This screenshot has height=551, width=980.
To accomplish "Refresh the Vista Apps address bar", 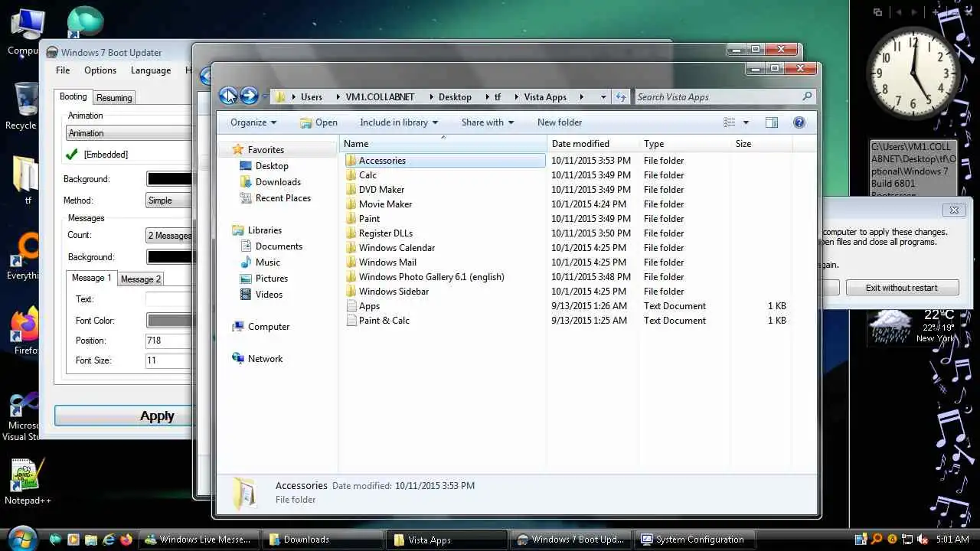I will [620, 96].
